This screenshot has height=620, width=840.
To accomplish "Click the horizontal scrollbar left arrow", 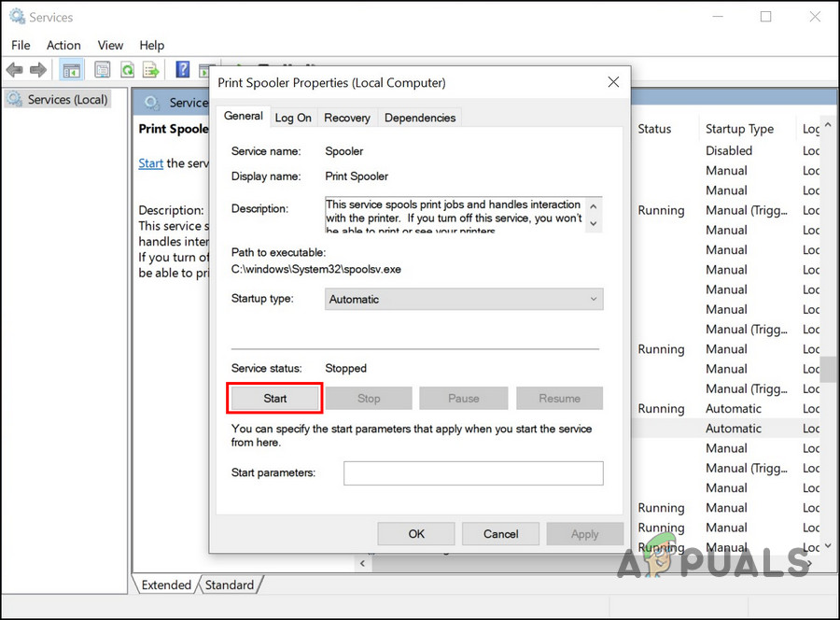I will click(363, 563).
